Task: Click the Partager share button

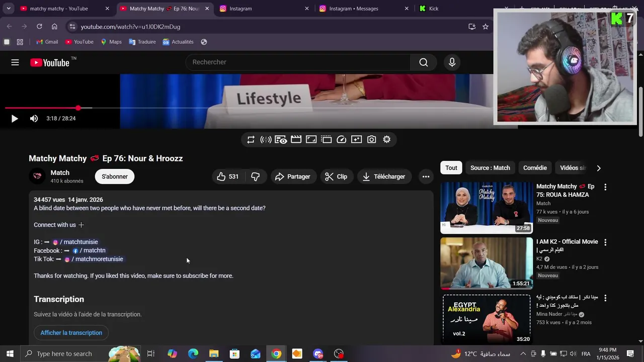Action: [x=293, y=176]
